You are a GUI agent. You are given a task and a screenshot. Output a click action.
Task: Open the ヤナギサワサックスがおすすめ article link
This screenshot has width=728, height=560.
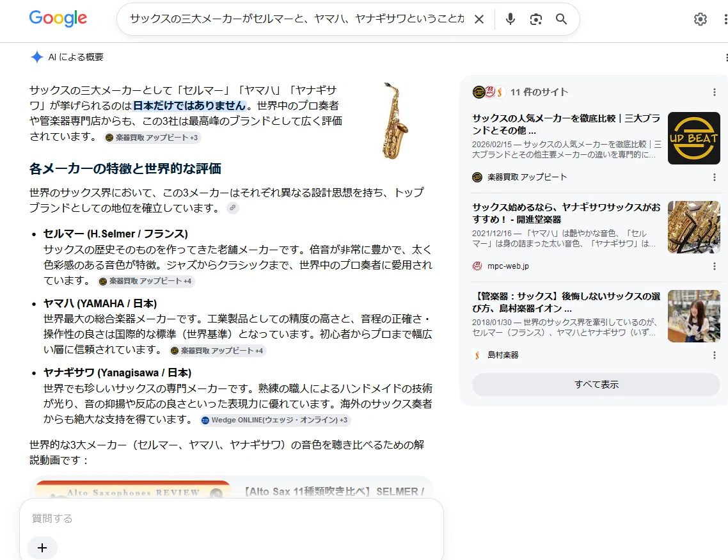(x=566, y=213)
